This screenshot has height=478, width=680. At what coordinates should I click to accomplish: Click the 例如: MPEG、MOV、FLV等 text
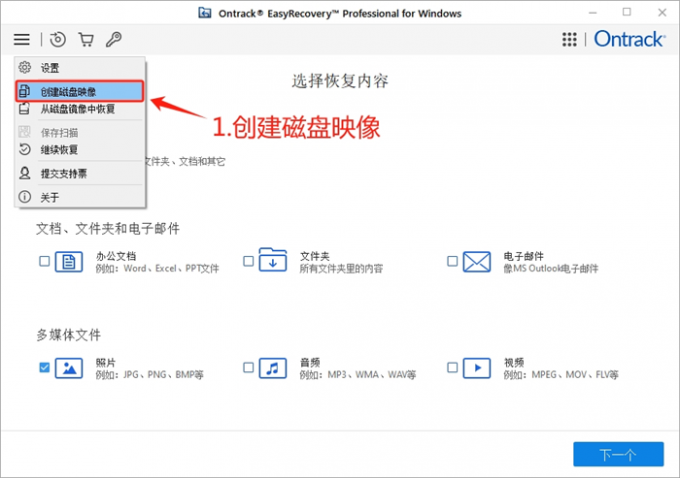point(561,375)
